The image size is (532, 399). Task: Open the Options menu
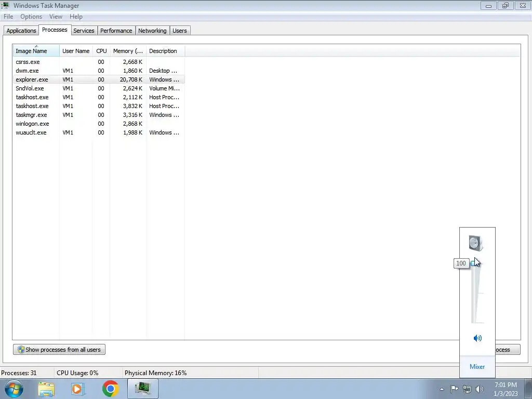point(31,17)
